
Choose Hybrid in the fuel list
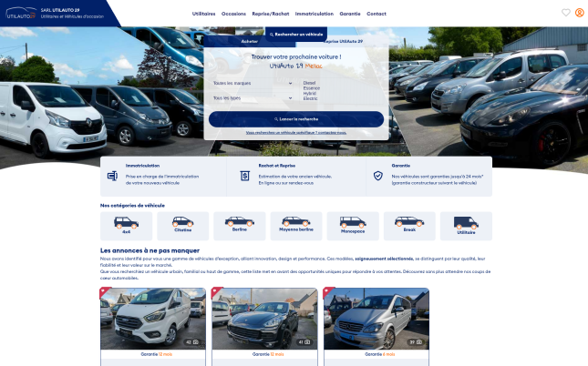tap(310, 93)
